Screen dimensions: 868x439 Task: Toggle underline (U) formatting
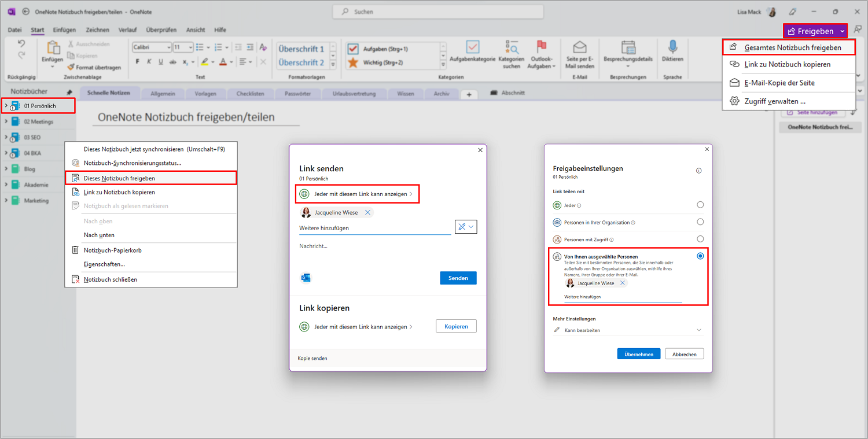click(x=161, y=62)
